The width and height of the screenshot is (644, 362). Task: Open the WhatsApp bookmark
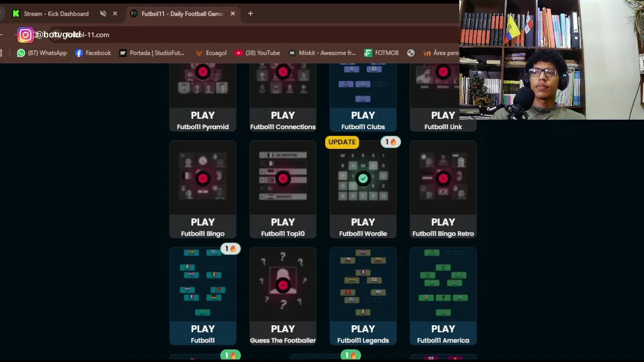(x=42, y=53)
